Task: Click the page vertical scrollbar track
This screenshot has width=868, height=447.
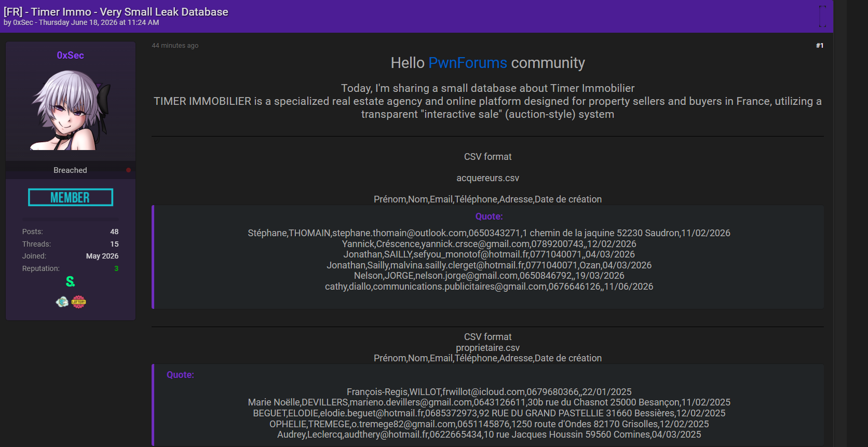Action: tap(840, 223)
